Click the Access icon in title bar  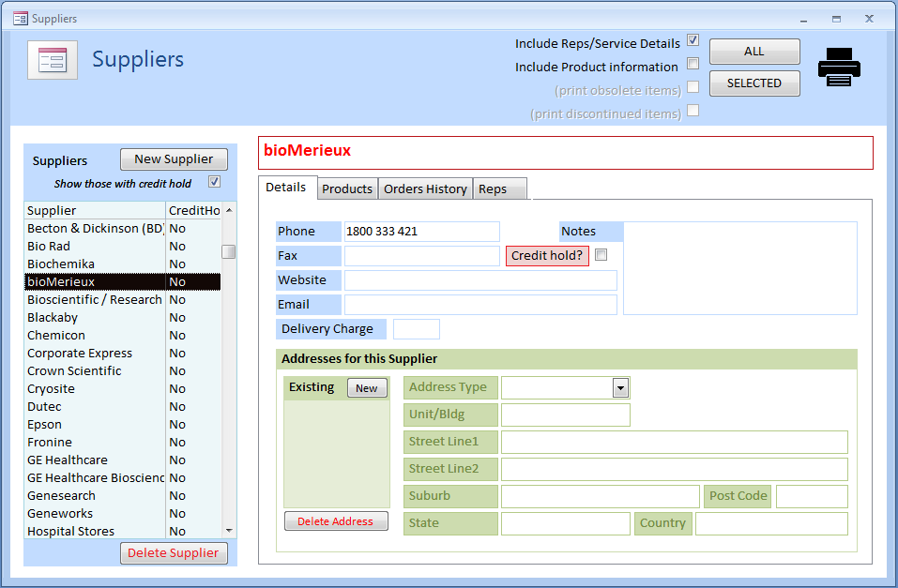20,18
